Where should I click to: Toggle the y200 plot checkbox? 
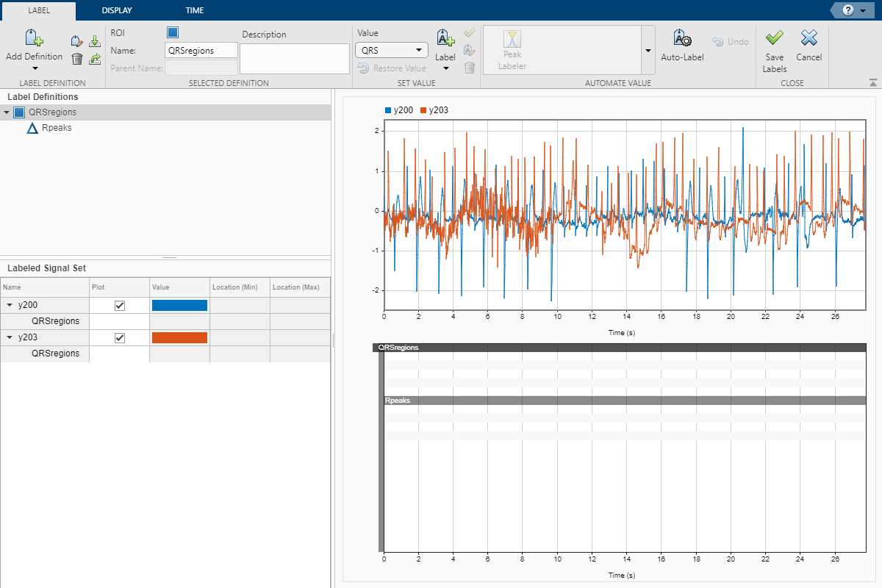[120, 306]
